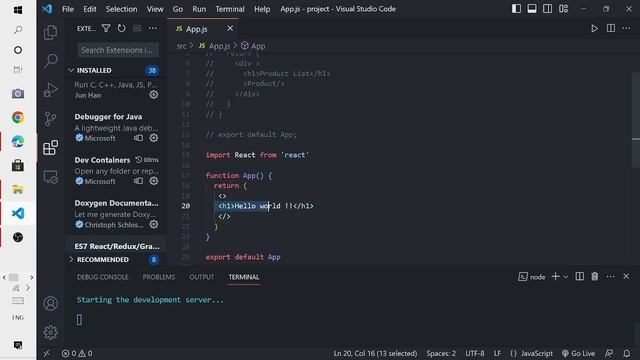640x360 pixels.
Task: Open notifications bell in status bar
Action: point(627,353)
